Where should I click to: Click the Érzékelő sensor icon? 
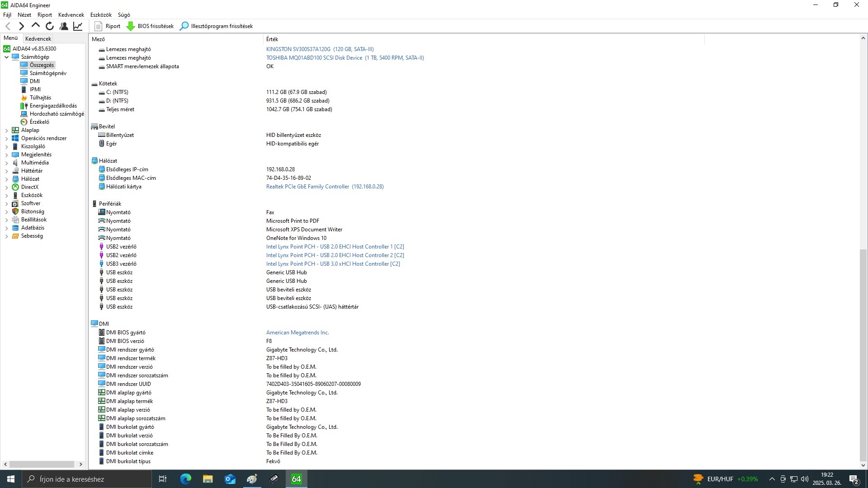pos(24,122)
